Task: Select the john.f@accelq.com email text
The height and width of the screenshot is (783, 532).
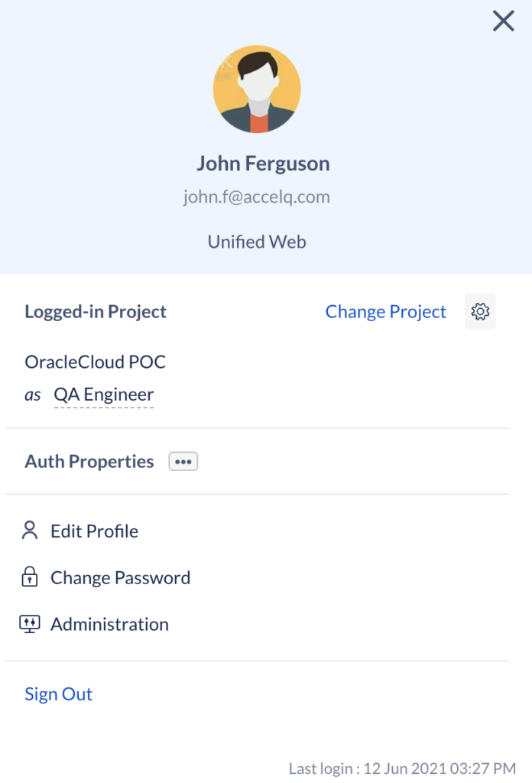Action: [257, 197]
